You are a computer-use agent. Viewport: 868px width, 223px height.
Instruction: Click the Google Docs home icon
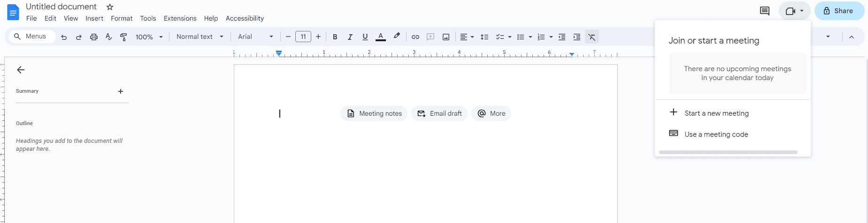[x=13, y=12]
